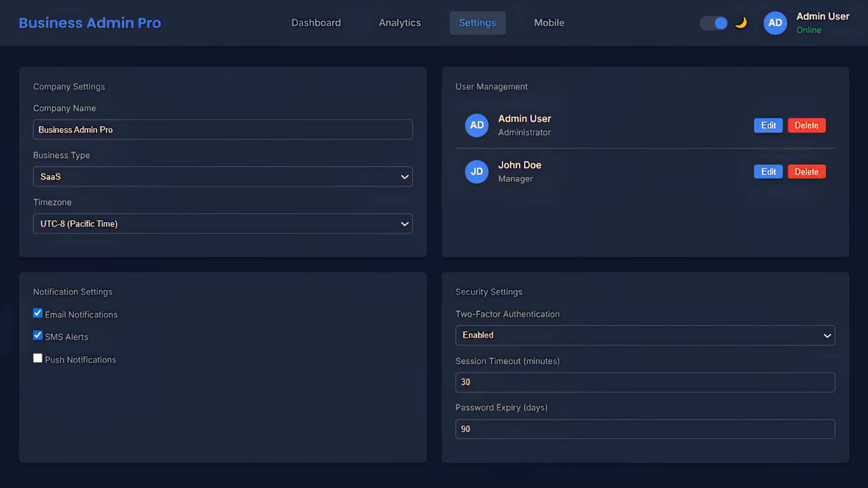This screenshot has height=488, width=868.
Task: Click the Two-Factor Authentication dropdown chevron
Action: pos(828,335)
